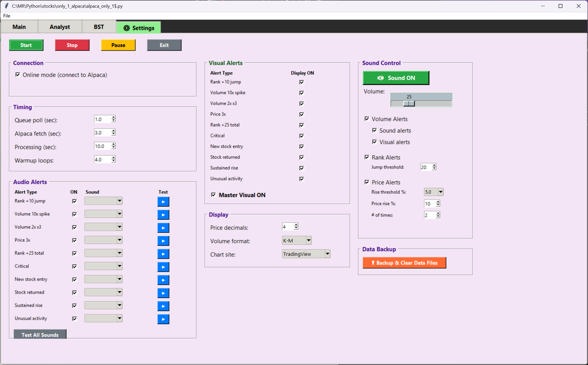The image size is (588, 365).
Task: Toggle Sound alerts checkbox
Action: [374, 130]
